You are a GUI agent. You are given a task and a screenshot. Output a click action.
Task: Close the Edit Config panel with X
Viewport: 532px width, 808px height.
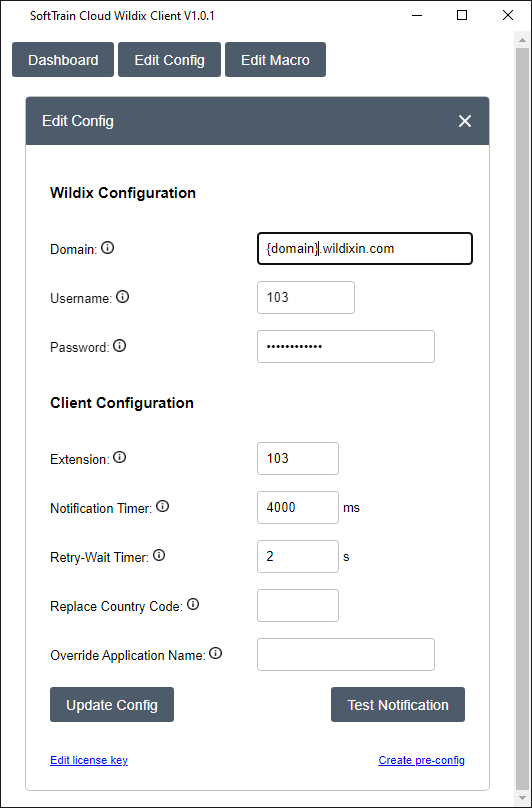tap(465, 121)
